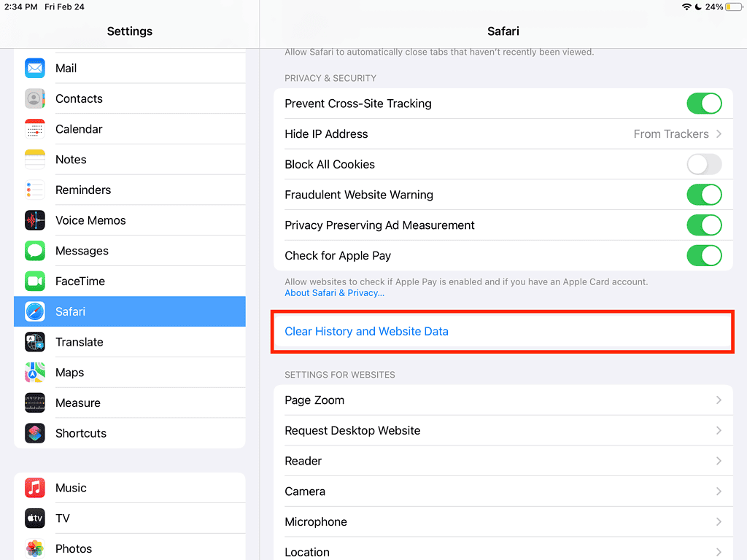
Task: Turn off Prevent Cross-Site Tracking switch
Action: coord(704,104)
